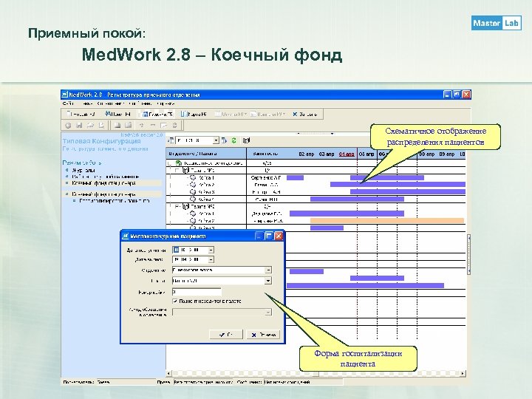Open the grayed F8 toolbar dropdown button
This screenshot has height=399, width=532.
click(x=231, y=115)
